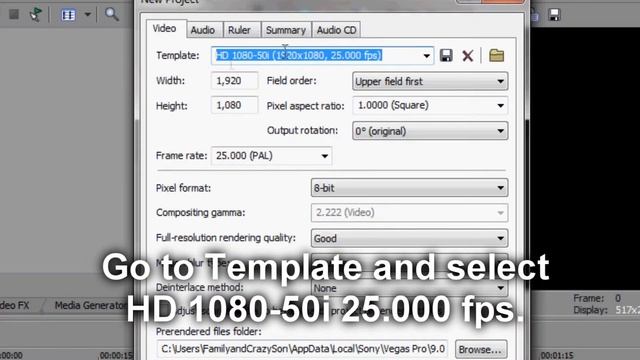This screenshot has width=640, height=360.
Task: Open arrow beside column layout icon
Action: [88, 15]
